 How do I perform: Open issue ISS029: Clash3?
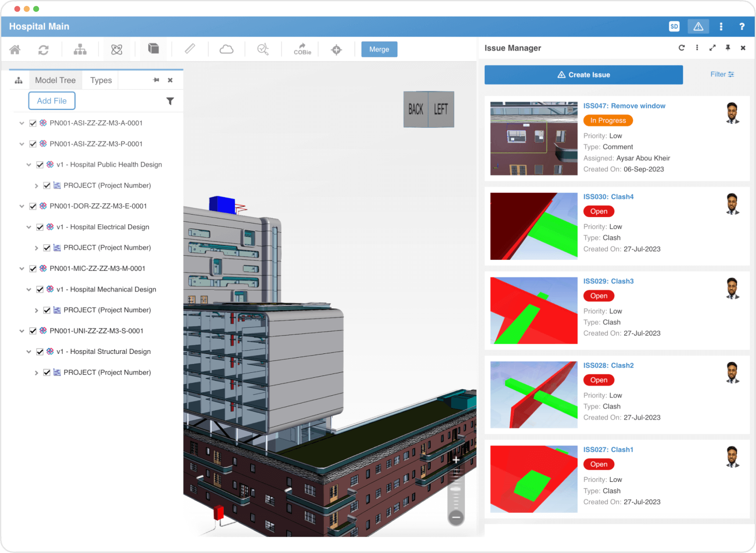tap(608, 281)
